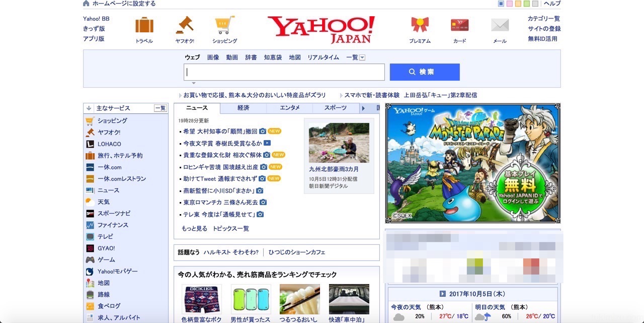The image size is (644, 323).
Task: Click the テレビ TV sidebar icon
Action: tap(90, 237)
